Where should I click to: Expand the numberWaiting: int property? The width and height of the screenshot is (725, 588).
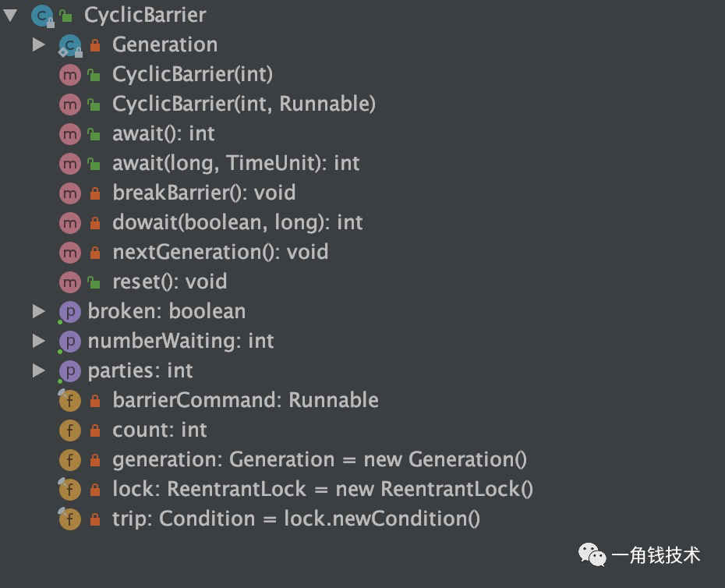coord(38,342)
